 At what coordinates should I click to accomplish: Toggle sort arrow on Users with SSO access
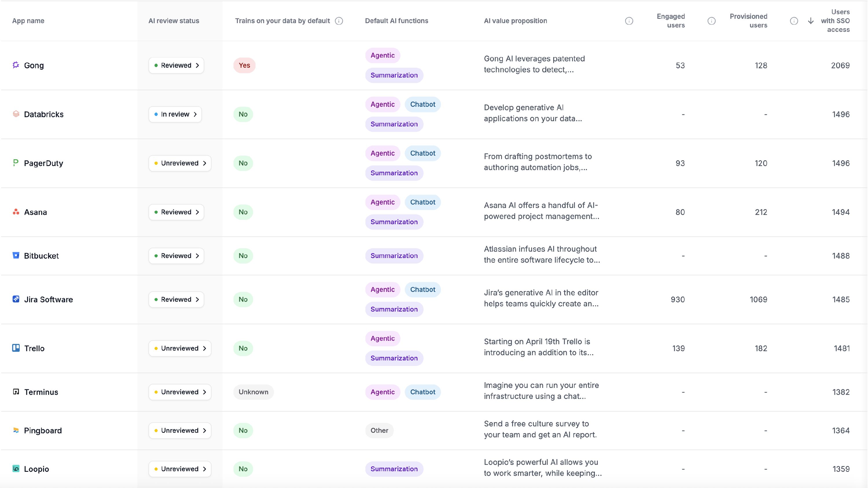point(810,21)
